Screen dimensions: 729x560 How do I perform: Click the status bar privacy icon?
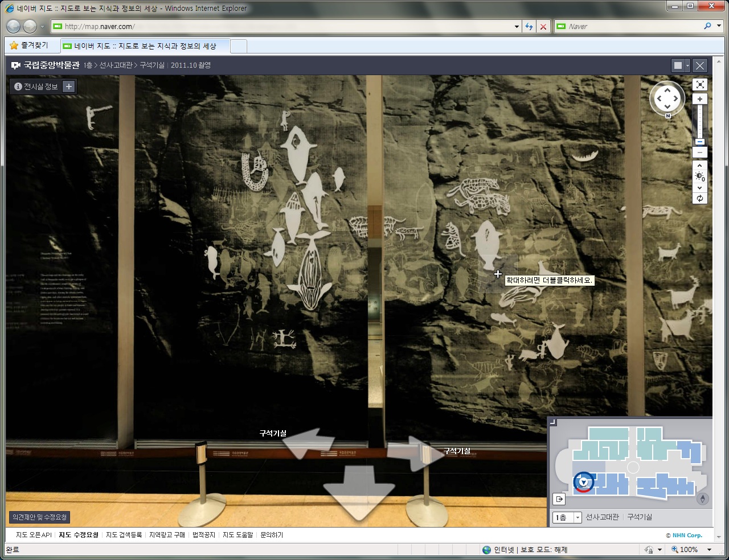pos(649,550)
